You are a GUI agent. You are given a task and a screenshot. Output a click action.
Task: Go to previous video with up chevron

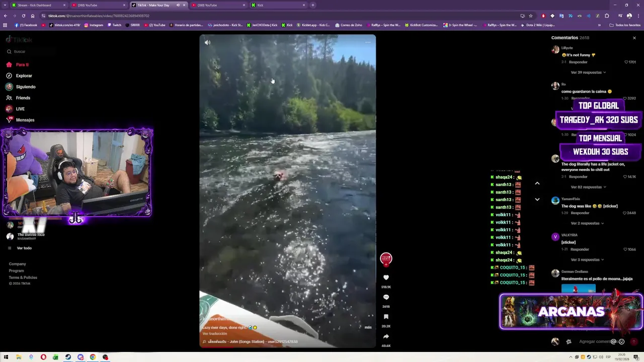(537, 184)
